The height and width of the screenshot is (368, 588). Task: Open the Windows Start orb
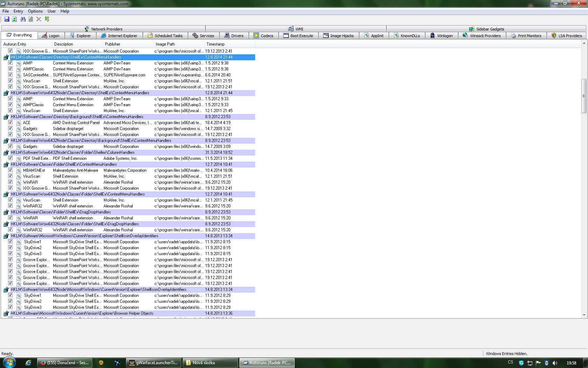[x=9, y=363]
